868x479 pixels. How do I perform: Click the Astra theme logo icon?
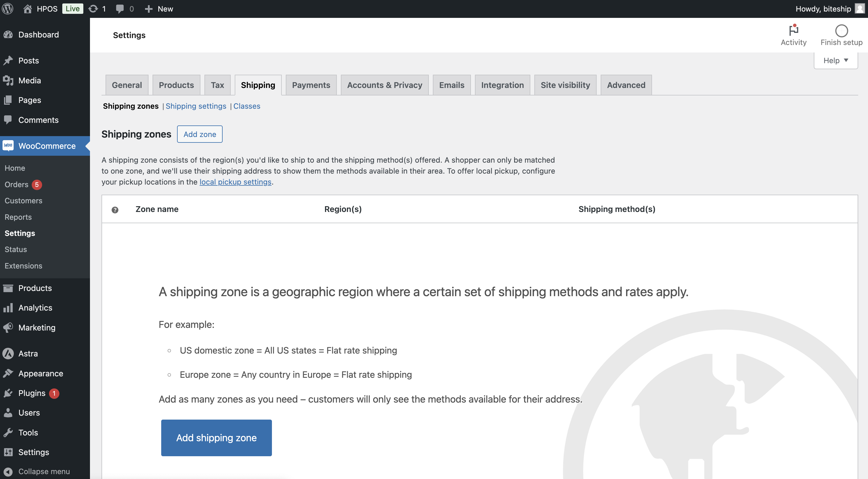coord(8,353)
